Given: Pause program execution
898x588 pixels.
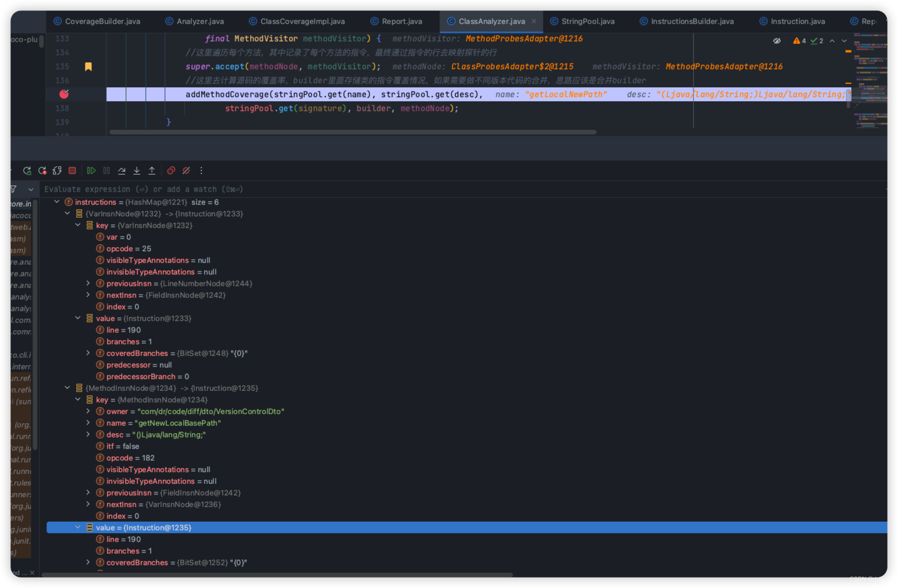Looking at the screenshot, I should pos(106,170).
